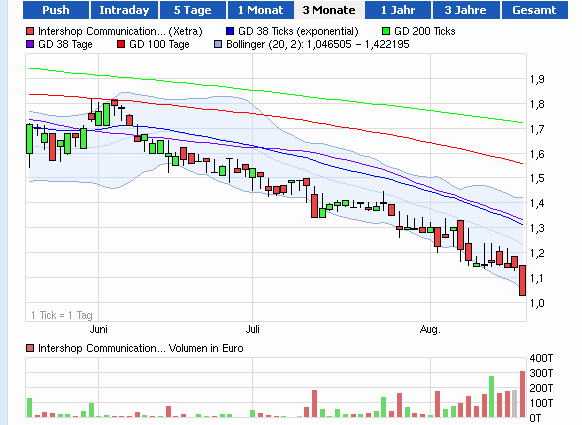Click the tallest volume bar at far right
Image resolution: width=582 pixels, height=425 pixels.
(522, 394)
